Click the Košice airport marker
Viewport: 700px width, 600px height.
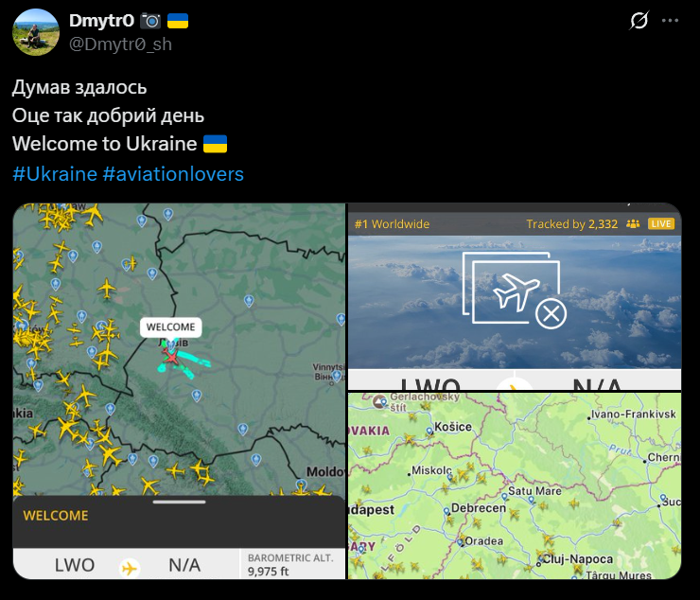pos(429,432)
